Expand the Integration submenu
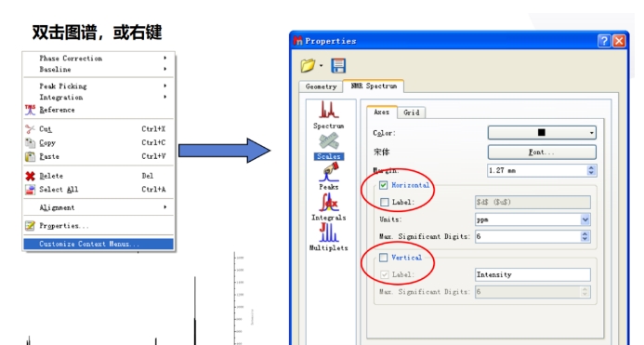This screenshot has height=345, width=644. [165, 97]
